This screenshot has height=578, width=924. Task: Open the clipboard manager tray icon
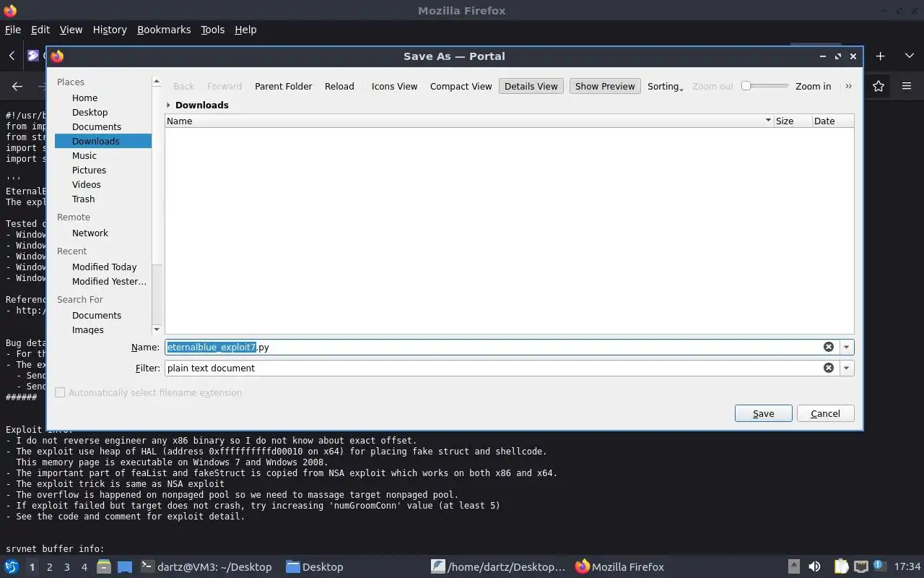pos(841,566)
